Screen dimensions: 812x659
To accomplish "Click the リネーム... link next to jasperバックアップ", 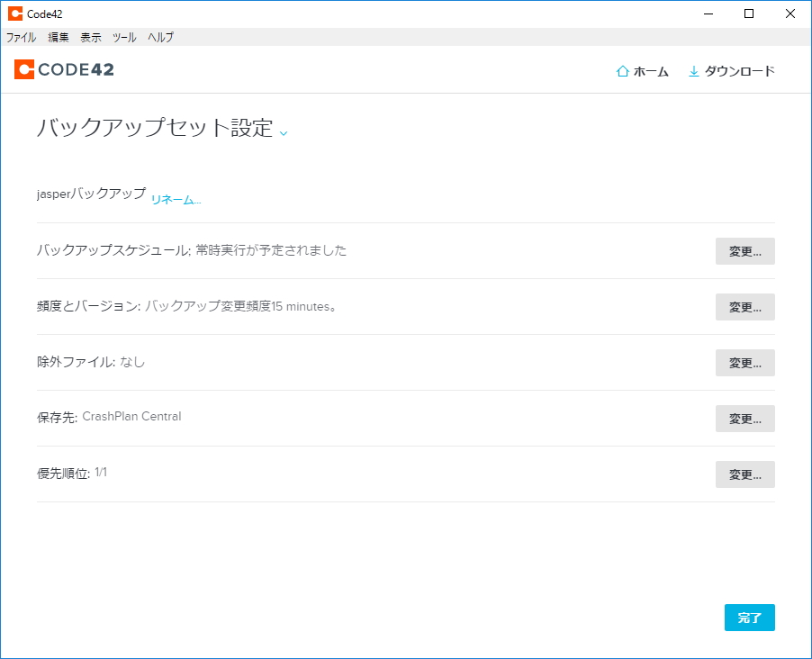I will pyautogui.click(x=176, y=200).
